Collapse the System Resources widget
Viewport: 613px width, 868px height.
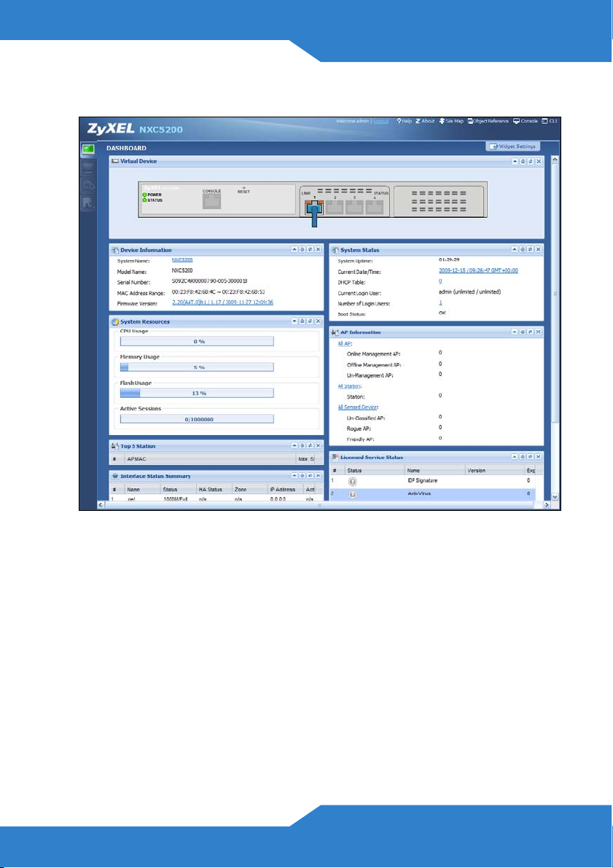point(294,321)
